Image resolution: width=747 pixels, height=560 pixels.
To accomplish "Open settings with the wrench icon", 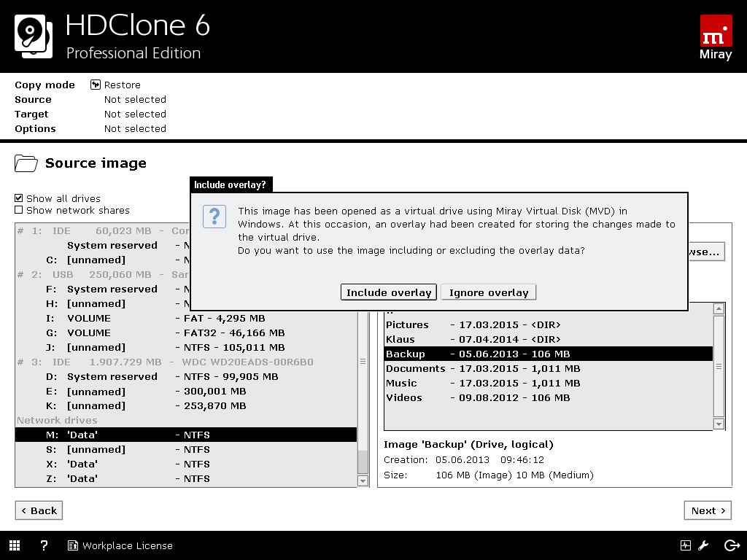I will [x=704, y=545].
